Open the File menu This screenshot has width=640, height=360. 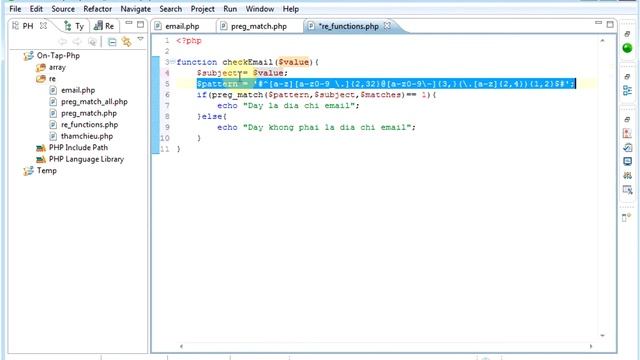coord(15,9)
